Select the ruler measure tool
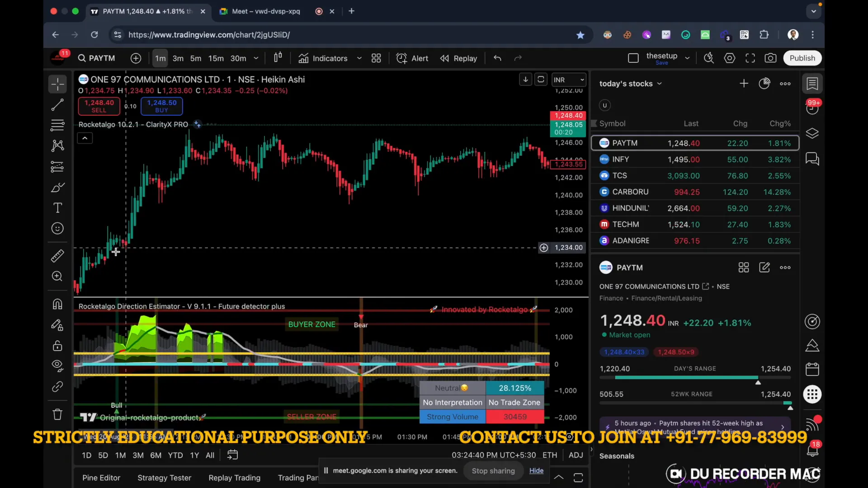 tap(57, 256)
